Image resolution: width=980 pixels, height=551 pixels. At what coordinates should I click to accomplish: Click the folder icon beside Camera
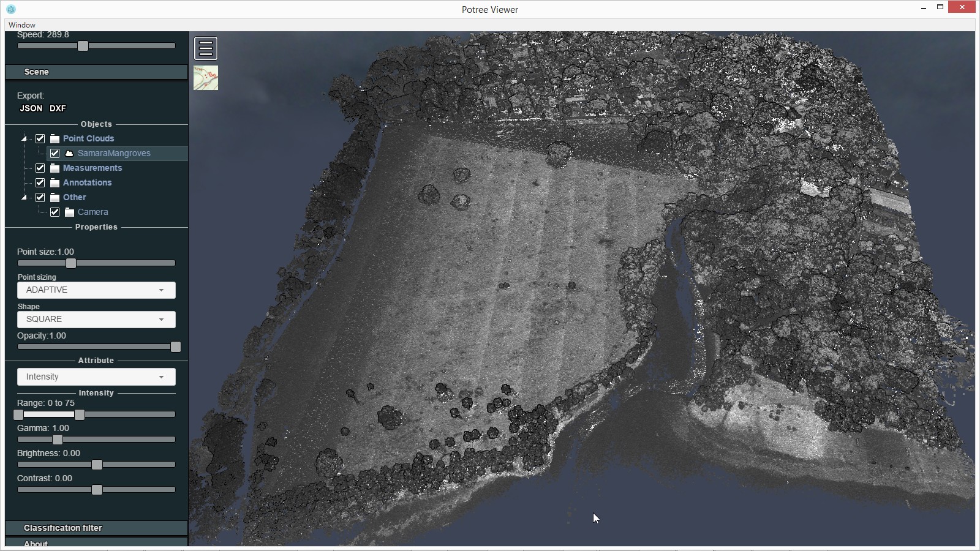pyautogui.click(x=69, y=212)
